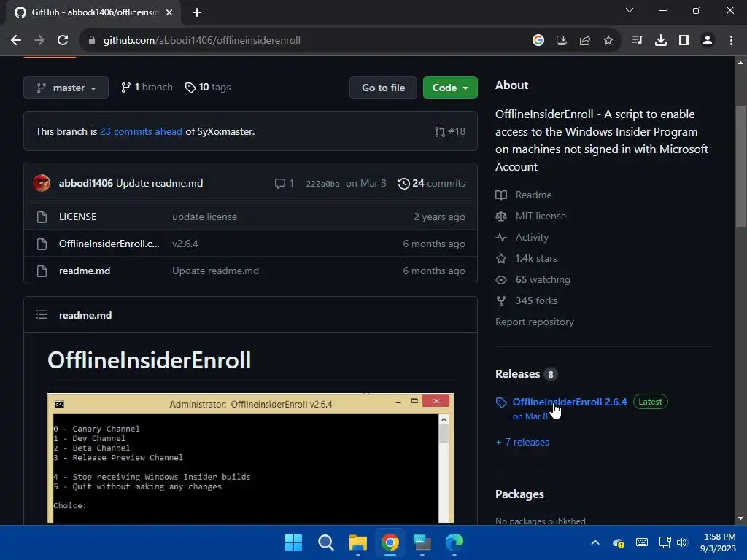This screenshot has height=560, width=747.
Task: Click the forward navigation arrow
Action: (x=39, y=41)
